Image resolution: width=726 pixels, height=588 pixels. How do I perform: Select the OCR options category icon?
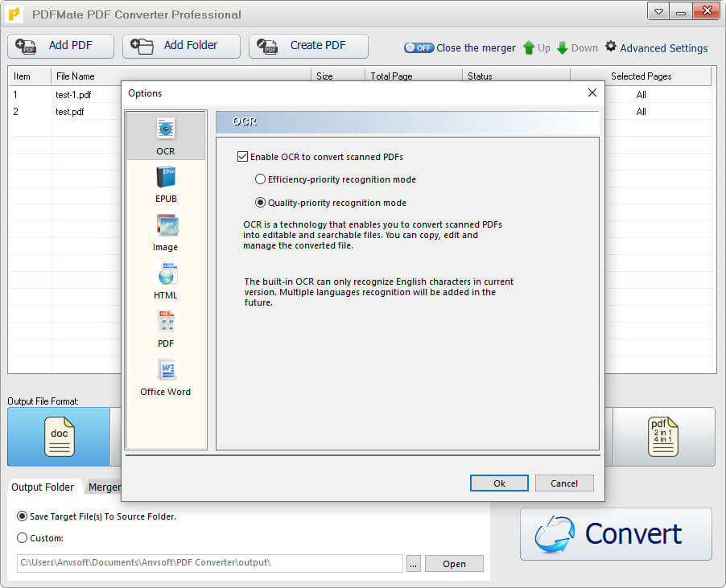pyautogui.click(x=165, y=129)
